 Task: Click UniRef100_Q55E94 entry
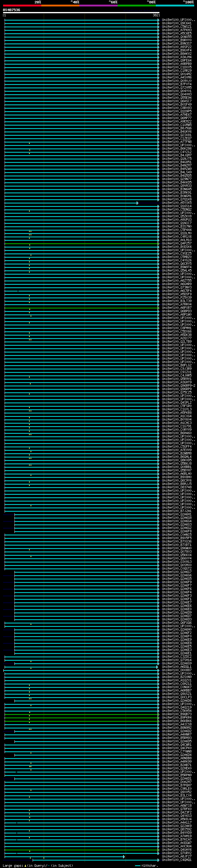(x=177, y=98)
